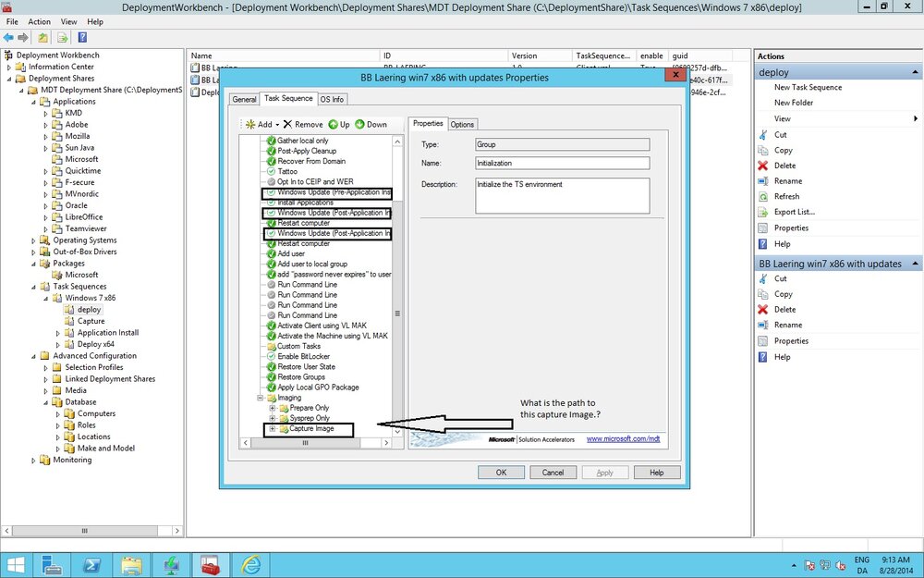This screenshot has height=578, width=924.
Task: Open the View menu
Action: (x=68, y=21)
